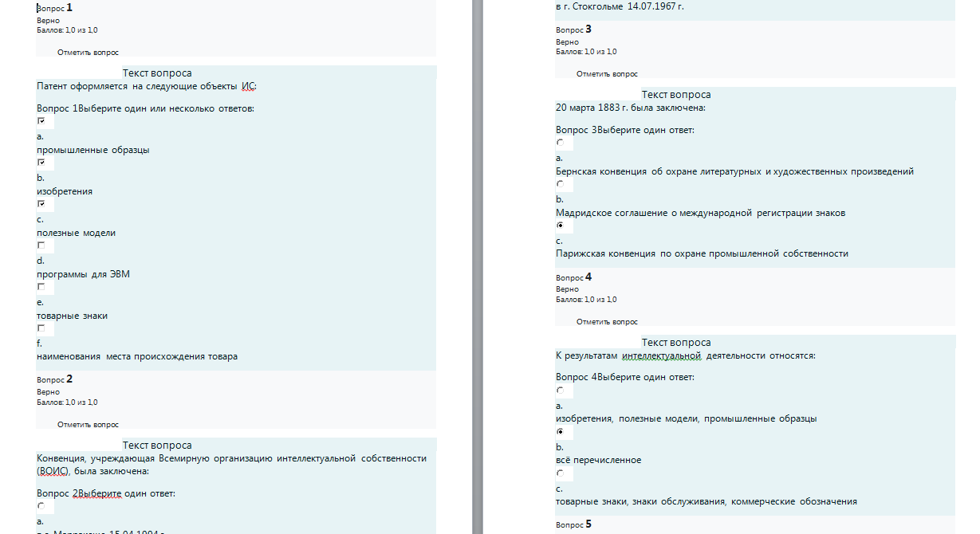Uncheck the полезные модели checkbox

(41, 203)
